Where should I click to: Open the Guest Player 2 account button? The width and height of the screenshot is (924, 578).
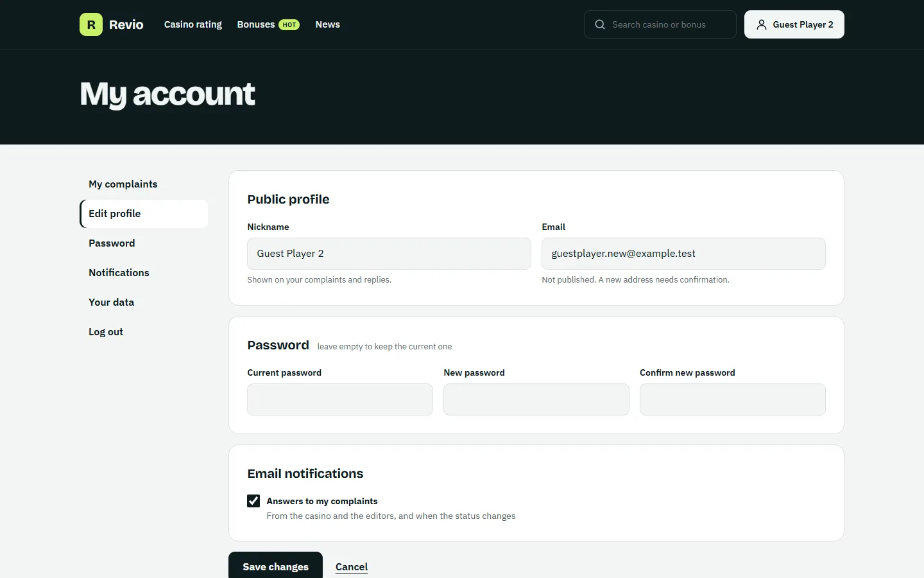point(794,24)
